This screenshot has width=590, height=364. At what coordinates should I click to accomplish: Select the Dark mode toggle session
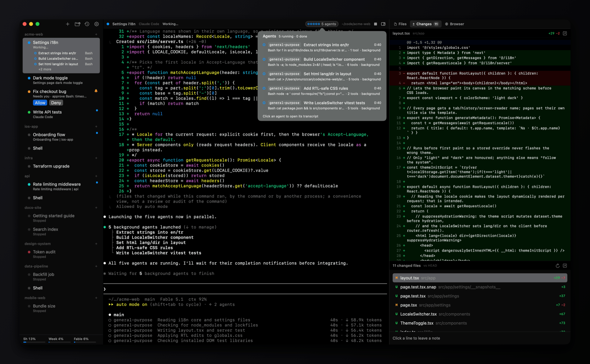coord(61,80)
